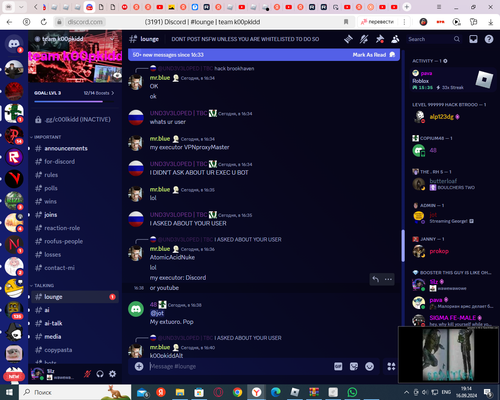Open the polls channel
The height and width of the screenshot is (400, 500).
pyautogui.click(x=75, y=188)
